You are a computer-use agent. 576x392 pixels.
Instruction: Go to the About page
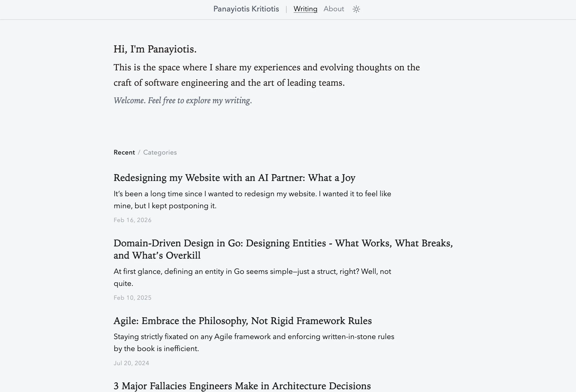pos(334,9)
